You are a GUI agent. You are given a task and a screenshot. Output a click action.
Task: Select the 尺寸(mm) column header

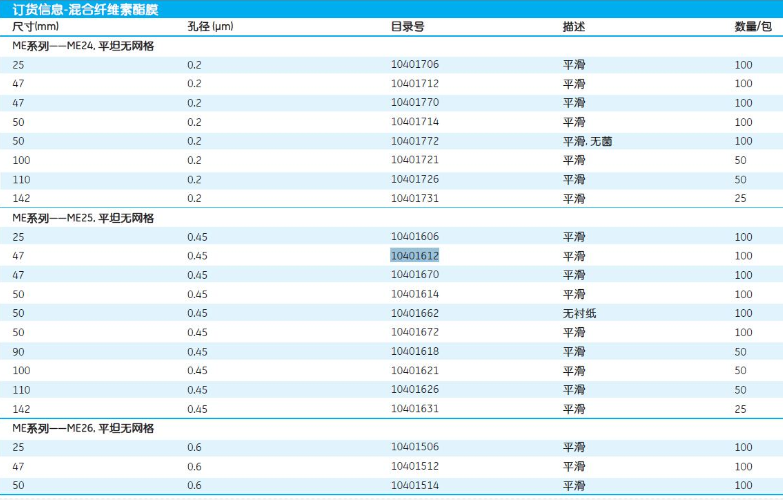point(35,26)
